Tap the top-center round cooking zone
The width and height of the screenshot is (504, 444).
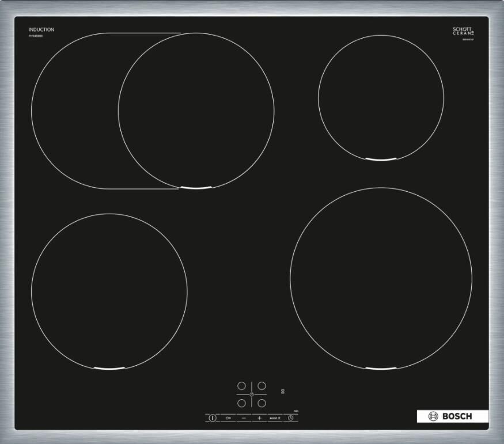click(x=196, y=111)
